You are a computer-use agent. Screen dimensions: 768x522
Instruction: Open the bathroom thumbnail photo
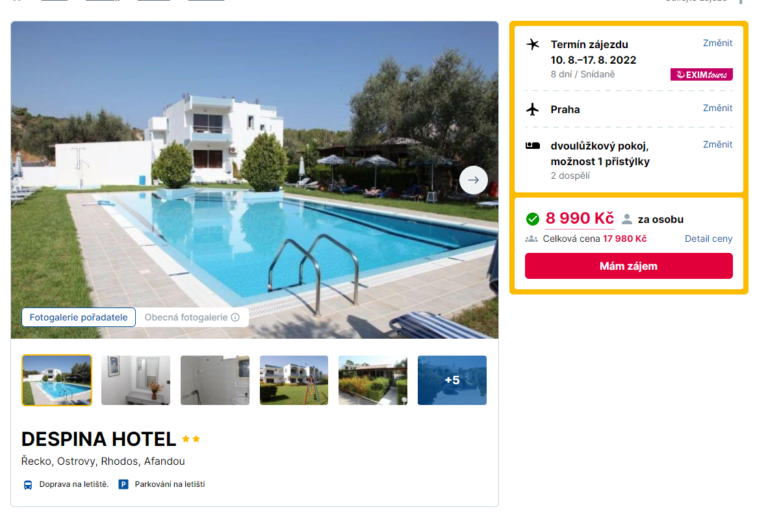pyautogui.click(x=215, y=380)
